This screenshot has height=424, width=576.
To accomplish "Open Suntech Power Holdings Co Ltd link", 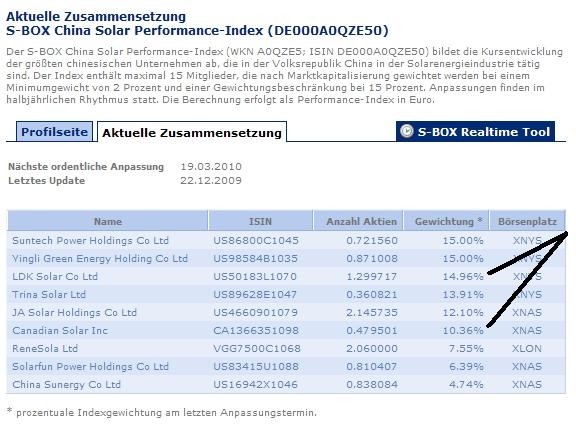I will tap(90, 241).
